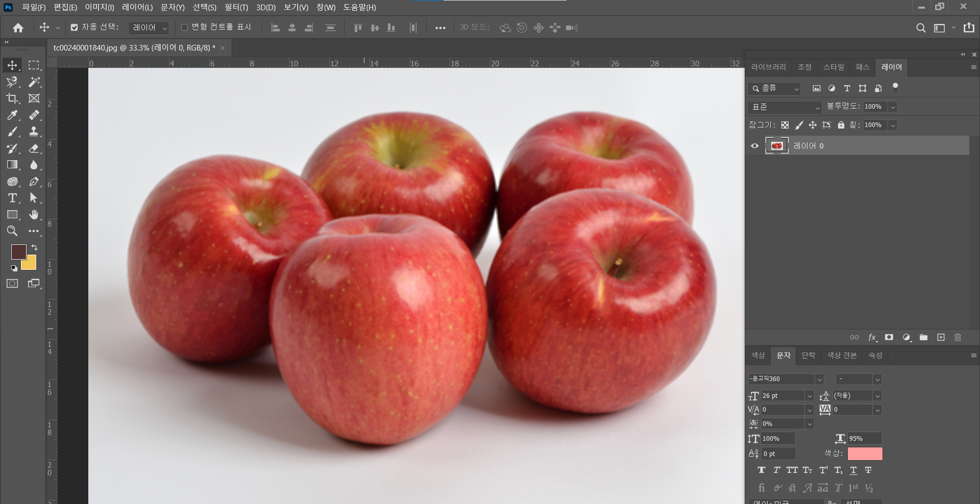The height and width of the screenshot is (504, 980).
Task: Add a layer mask to the layer
Action: pyautogui.click(x=889, y=337)
